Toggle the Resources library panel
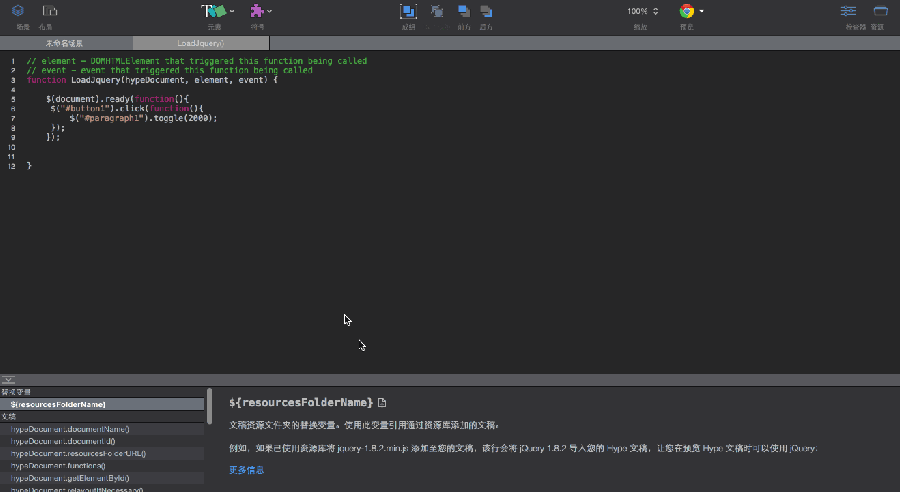The height and width of the screenshot is (492, 900). (x=880, y=11)
